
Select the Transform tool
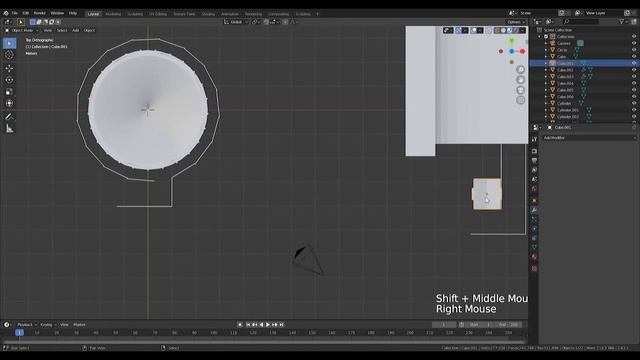pos(9,104)
